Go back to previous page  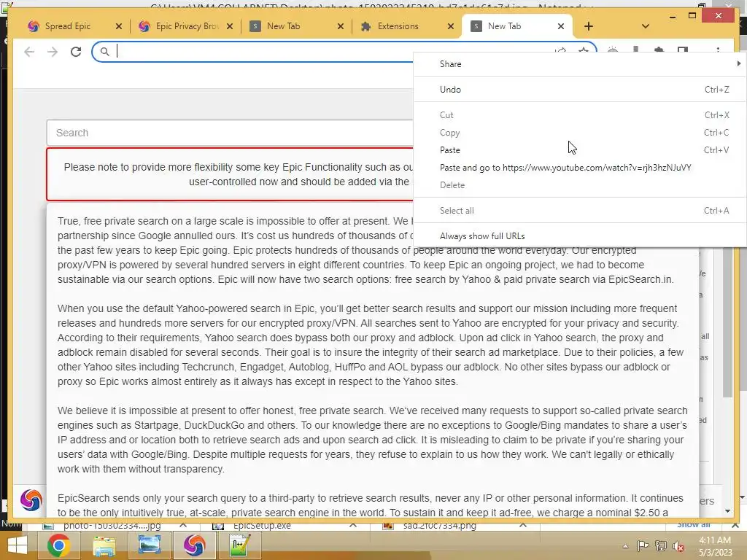[29, 52]
